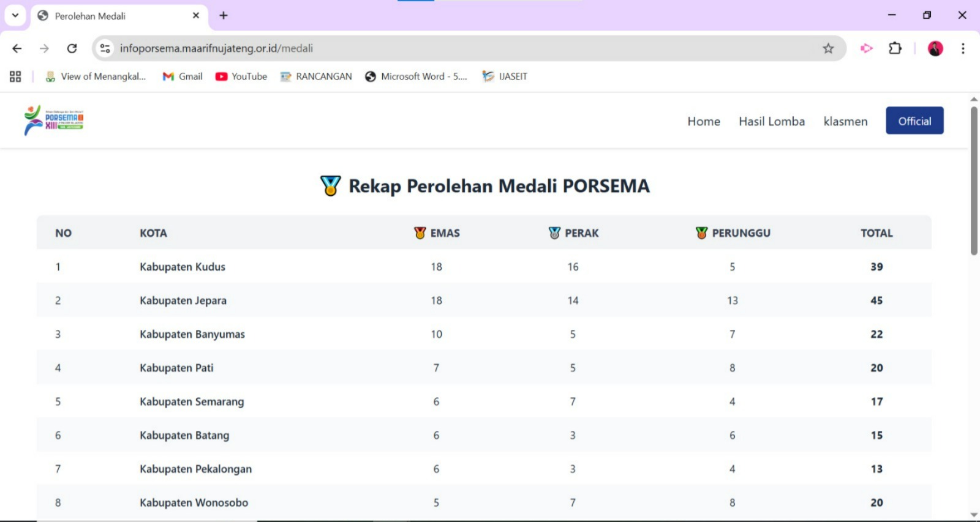Screen dimensions: 980x522
Task: Open a new browser tab
Action: (224, 15)
